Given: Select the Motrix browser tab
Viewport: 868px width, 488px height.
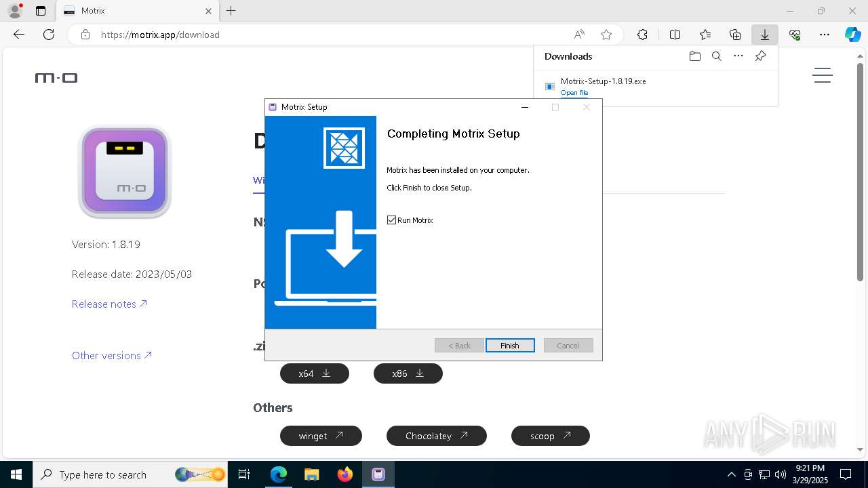Looking at the screenshot, I should [136, 11].
